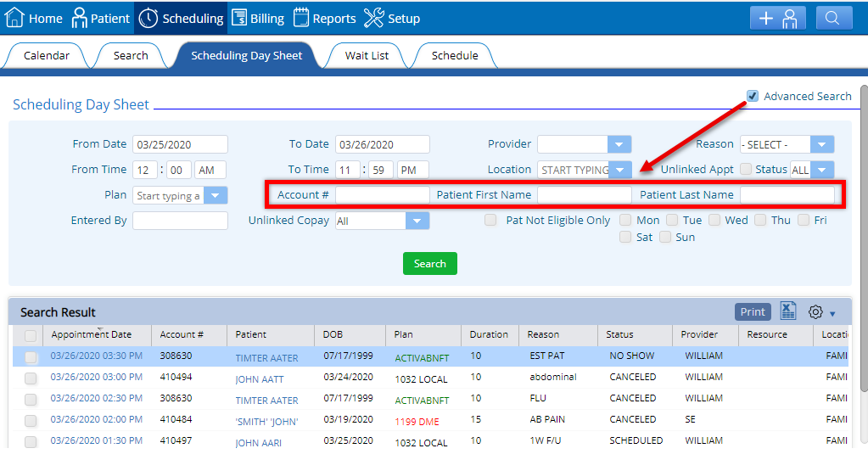Viewport: 868px width, 454px height.
Task: Click the To Date field
Action: click(x=382, y=144)
